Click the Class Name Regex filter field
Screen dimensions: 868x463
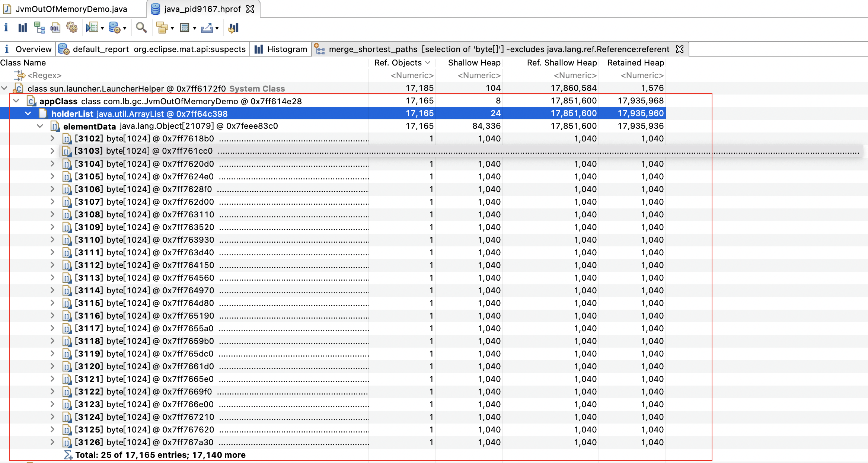[x=44, y=76]
